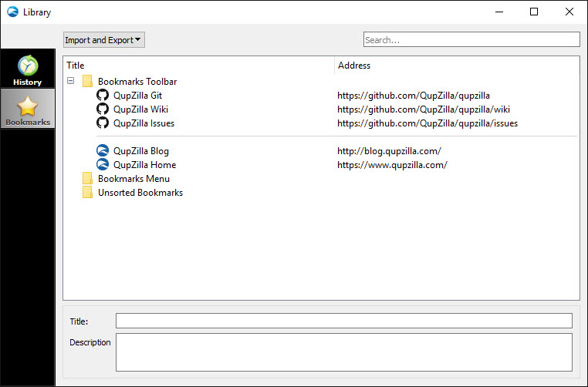Open the Import and Export dropdown
Viewport: 588px width, 387px height.
104,40
